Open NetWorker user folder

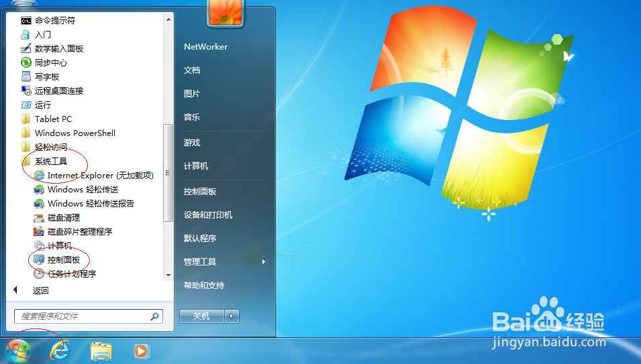pos(205,46)
